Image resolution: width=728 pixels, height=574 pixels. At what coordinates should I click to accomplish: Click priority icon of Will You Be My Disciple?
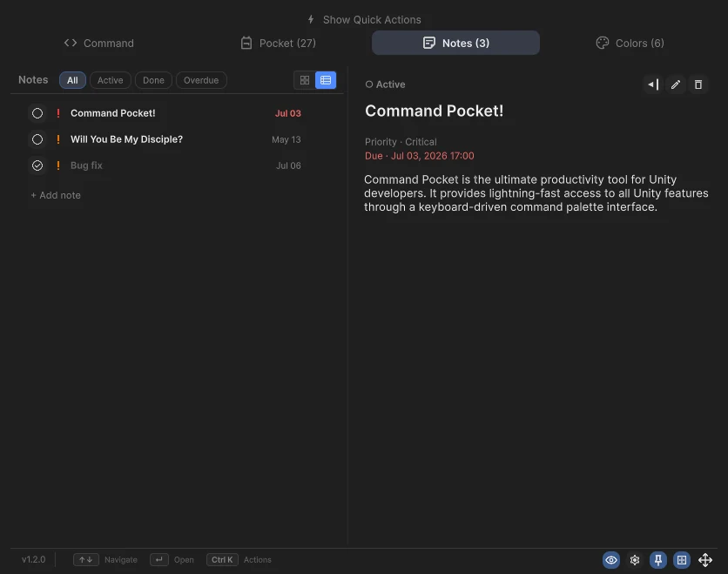tap(58, 139)
